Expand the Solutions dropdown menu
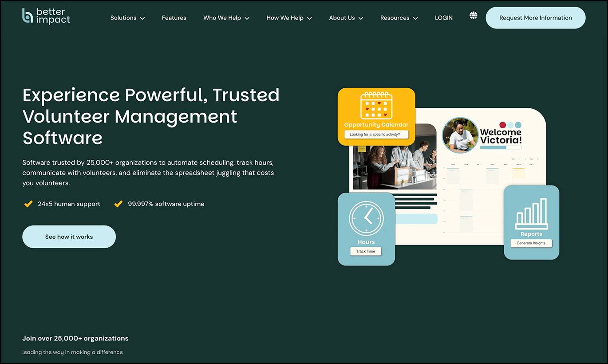The height and width of the screenshot is (364, 608). (128, 18)
